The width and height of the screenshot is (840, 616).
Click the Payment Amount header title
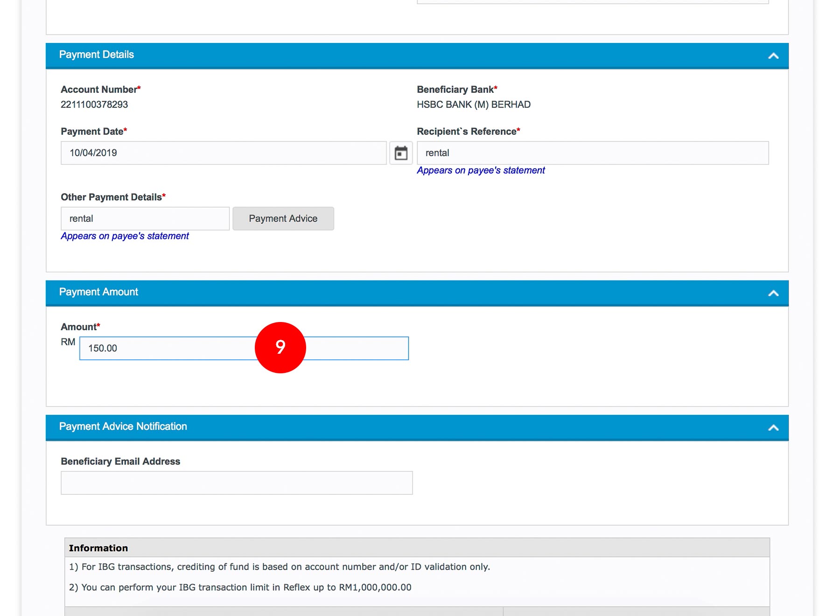(98, 292)
